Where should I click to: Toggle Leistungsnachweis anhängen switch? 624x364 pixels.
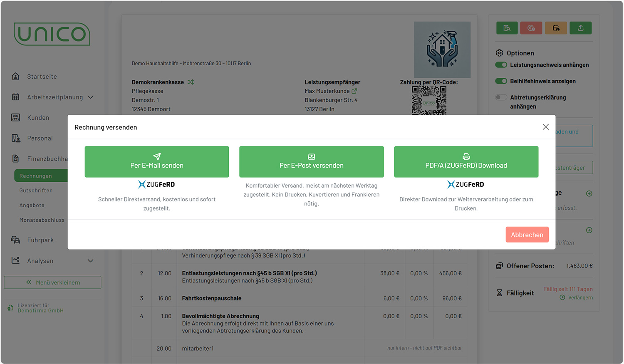point(501,65)
